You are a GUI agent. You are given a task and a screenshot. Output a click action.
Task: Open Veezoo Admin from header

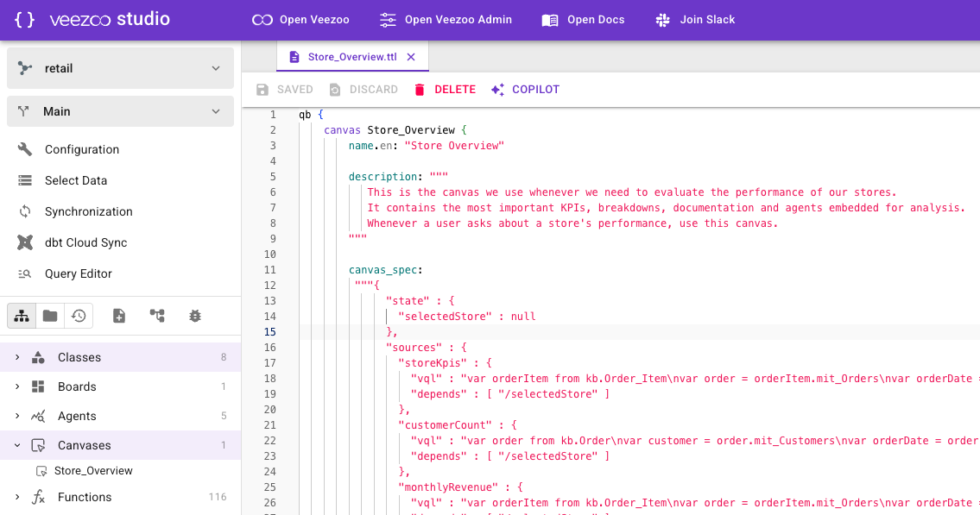(446, 20)
